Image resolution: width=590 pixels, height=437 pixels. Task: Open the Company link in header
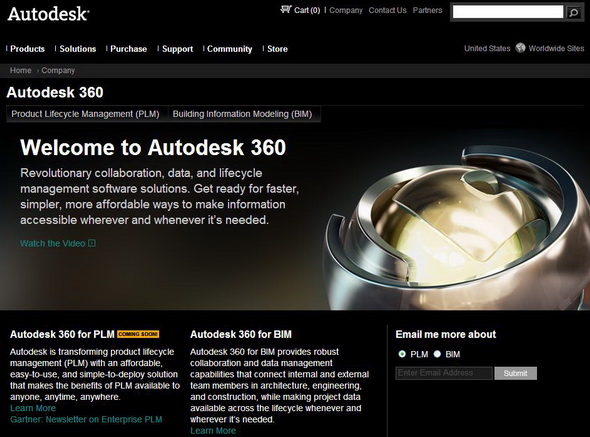coord(346,10)
